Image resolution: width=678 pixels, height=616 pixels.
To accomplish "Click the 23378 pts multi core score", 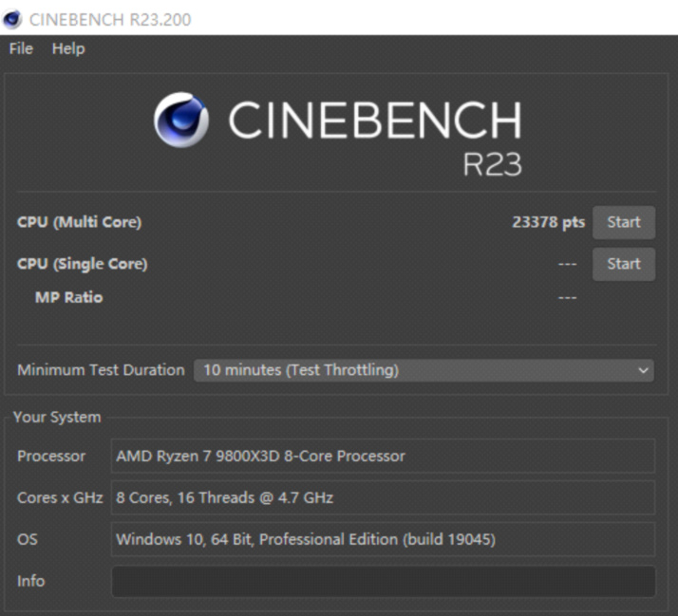I will [x=548, y=222].
